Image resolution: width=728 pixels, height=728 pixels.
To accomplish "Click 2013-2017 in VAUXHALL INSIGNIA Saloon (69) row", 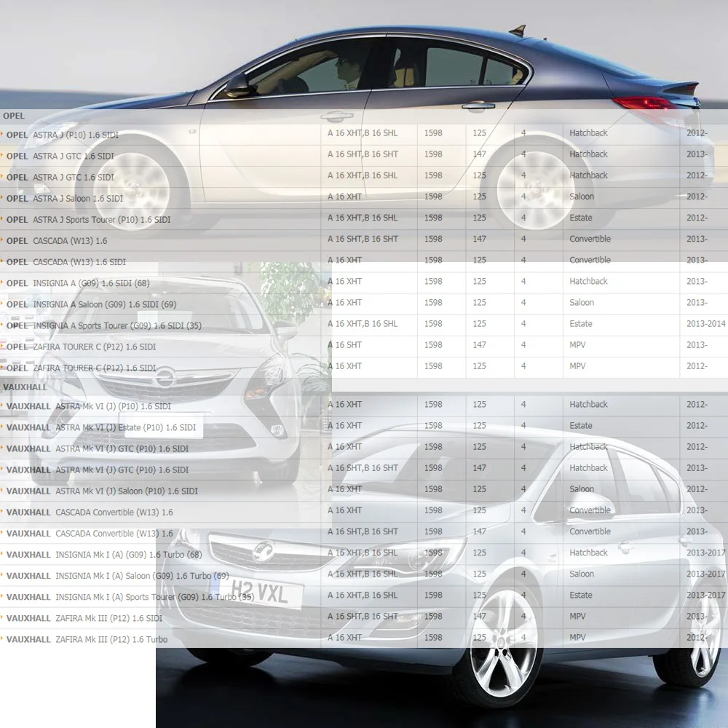I will click(705, 574).
